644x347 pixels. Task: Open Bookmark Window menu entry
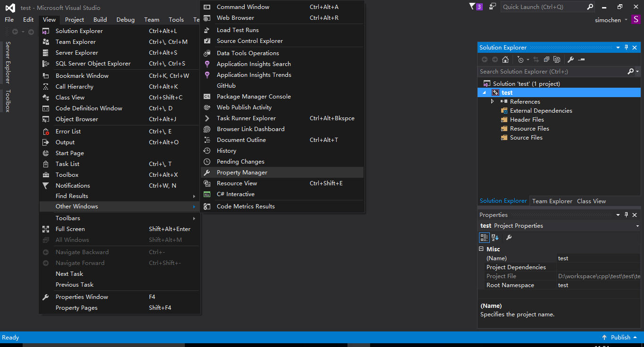[x=120, y=76]
